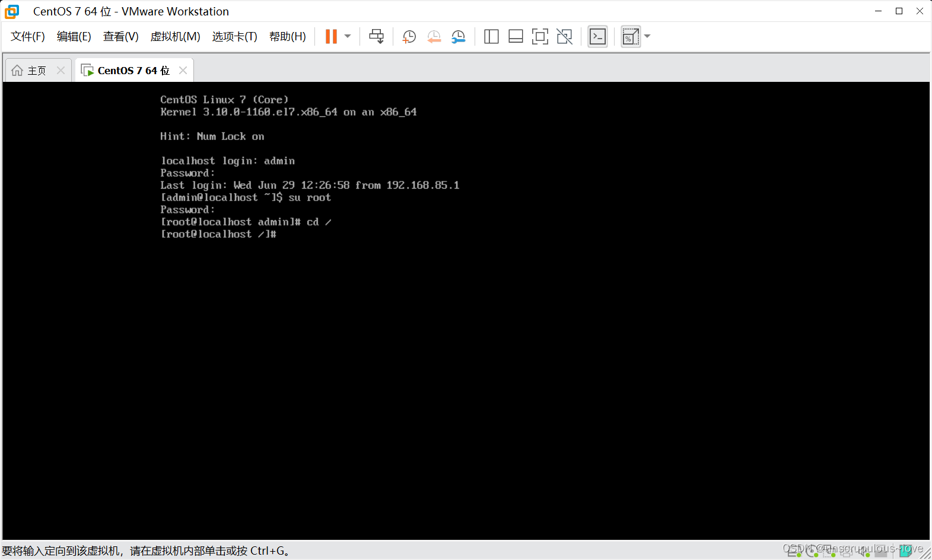Click the status bar hint mentioning Ctrl+G
Image resolution: width=932 pixels, height=560 pixels.
[146, 551]
